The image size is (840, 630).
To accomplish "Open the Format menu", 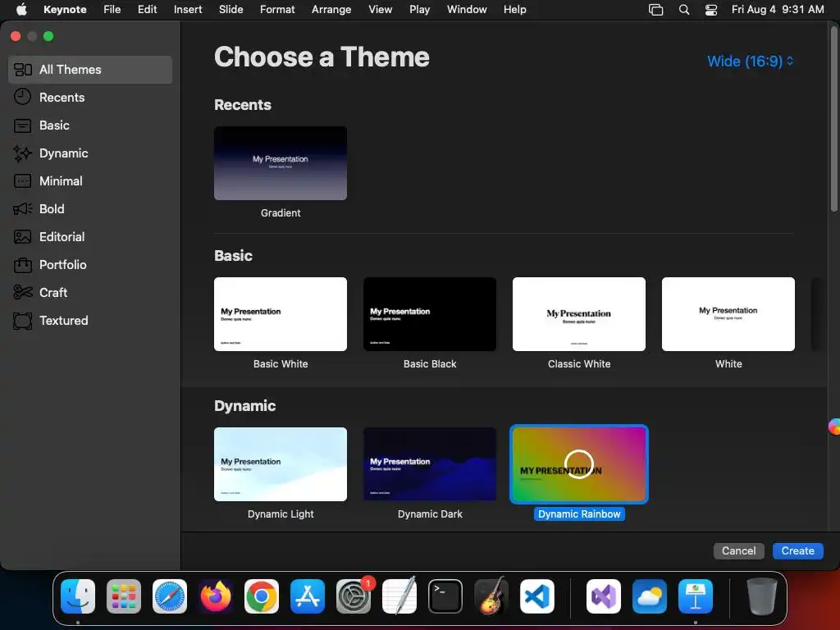I will pyautogui.click(x=277, y=9).
